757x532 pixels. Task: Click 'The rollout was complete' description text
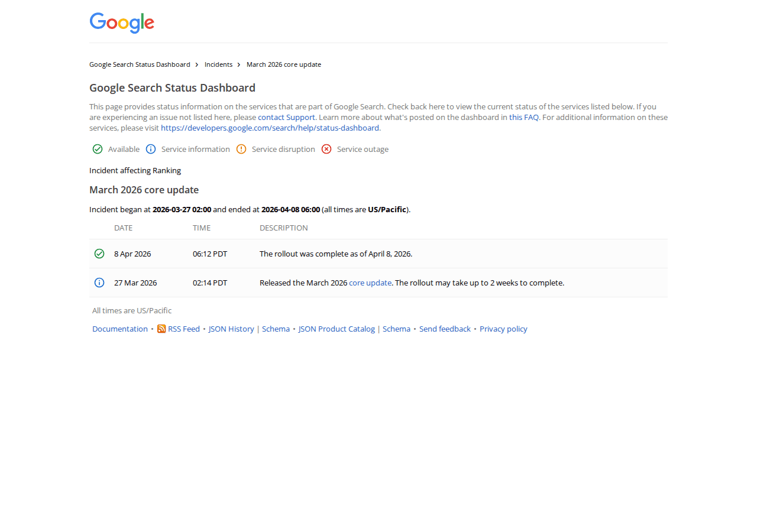pyautogui.click(x=336, y=254)
